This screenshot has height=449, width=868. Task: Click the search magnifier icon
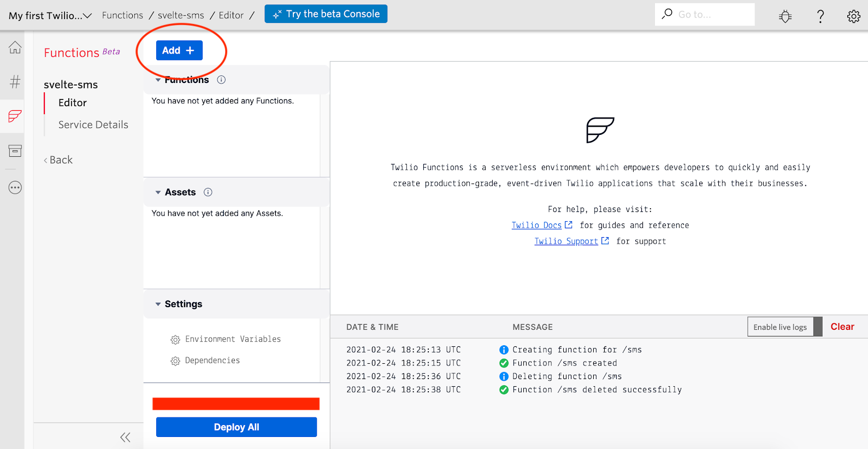click(x=667, y=14)
